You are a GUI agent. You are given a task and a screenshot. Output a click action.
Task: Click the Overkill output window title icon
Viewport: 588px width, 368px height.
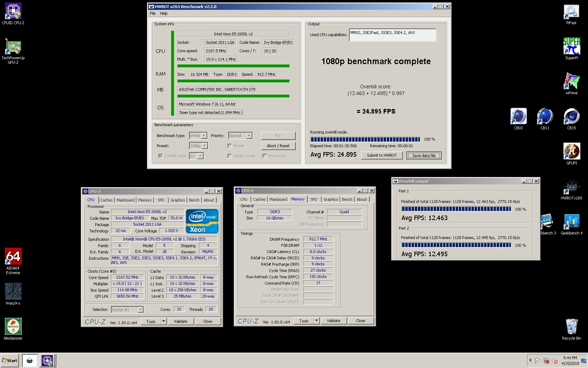click(x=395, y=181)
